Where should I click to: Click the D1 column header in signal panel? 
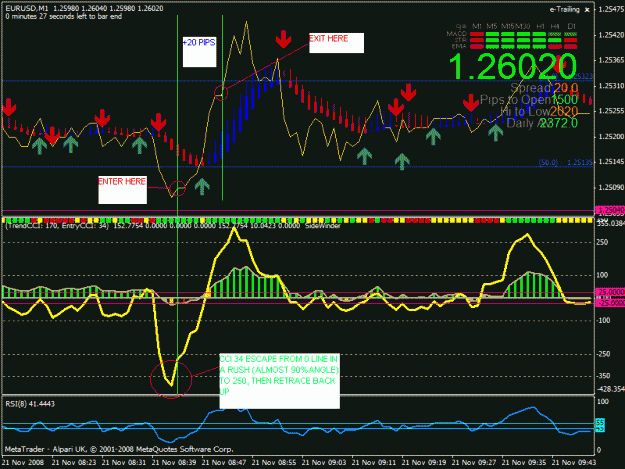[572, 26]
